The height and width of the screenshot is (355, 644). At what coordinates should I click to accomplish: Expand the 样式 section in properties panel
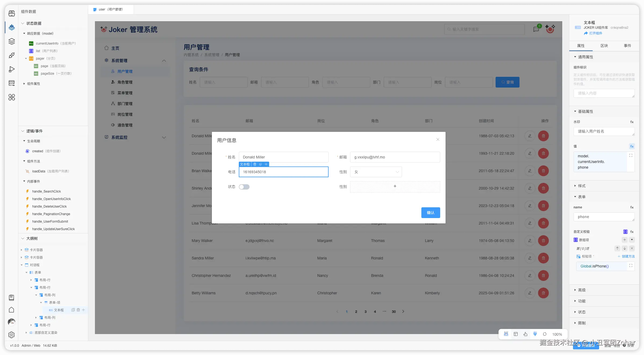coord(582,186)
